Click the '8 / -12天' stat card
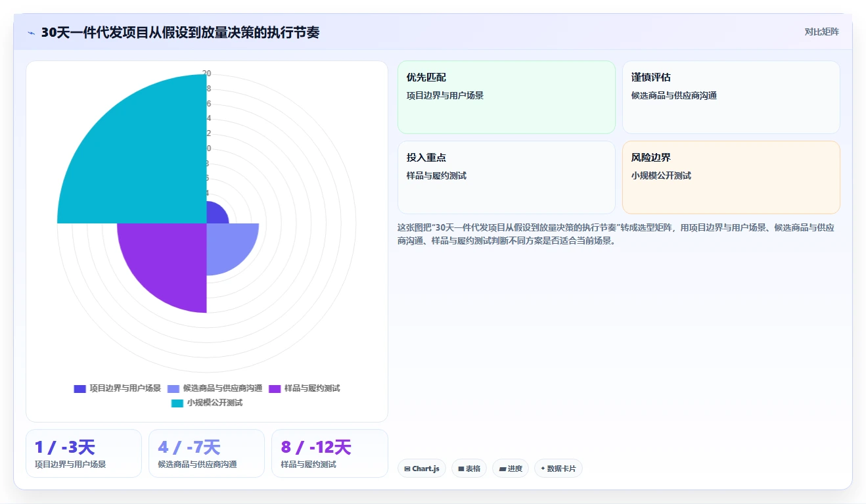The width and height of the screenshot is (866, 504). pyautogui.click(x=329, y=453)
